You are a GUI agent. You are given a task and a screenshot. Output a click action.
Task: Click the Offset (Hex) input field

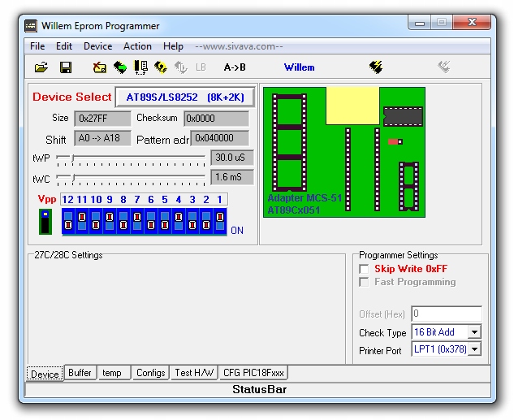coord(447,314)
